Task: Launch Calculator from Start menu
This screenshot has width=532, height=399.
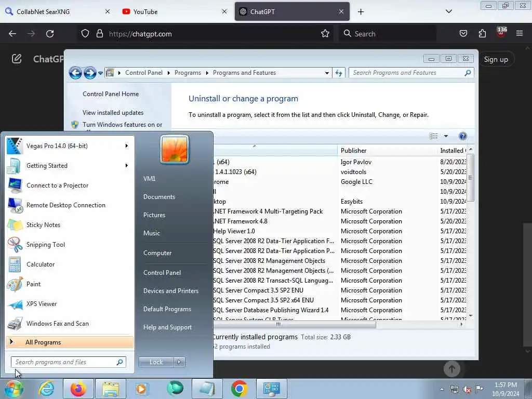Action: (70, 264)
